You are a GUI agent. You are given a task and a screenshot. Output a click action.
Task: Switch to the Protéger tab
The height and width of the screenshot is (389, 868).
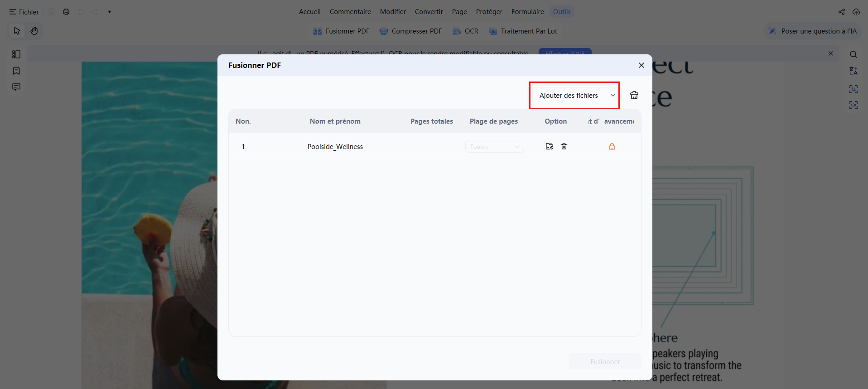point(489,12)
